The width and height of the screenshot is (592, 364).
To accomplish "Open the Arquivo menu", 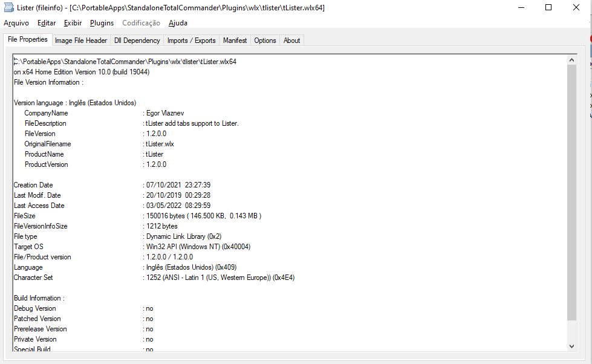I will pos(16,22).
